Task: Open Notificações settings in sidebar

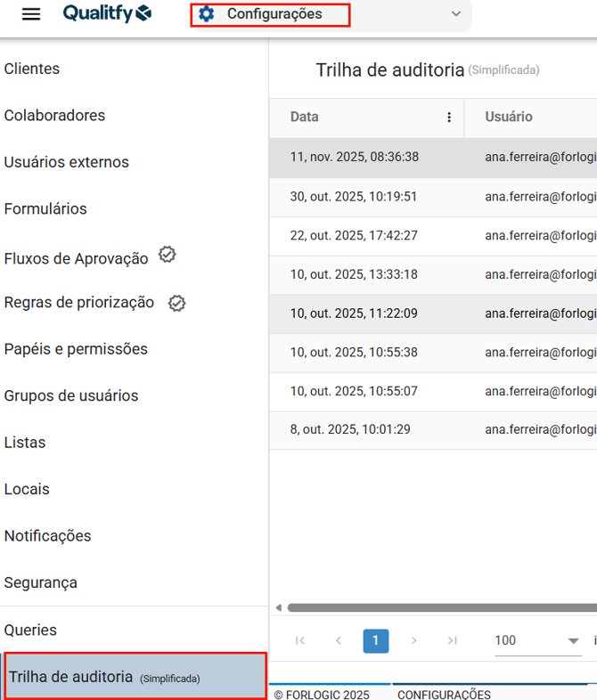Action: pos(48,536)
